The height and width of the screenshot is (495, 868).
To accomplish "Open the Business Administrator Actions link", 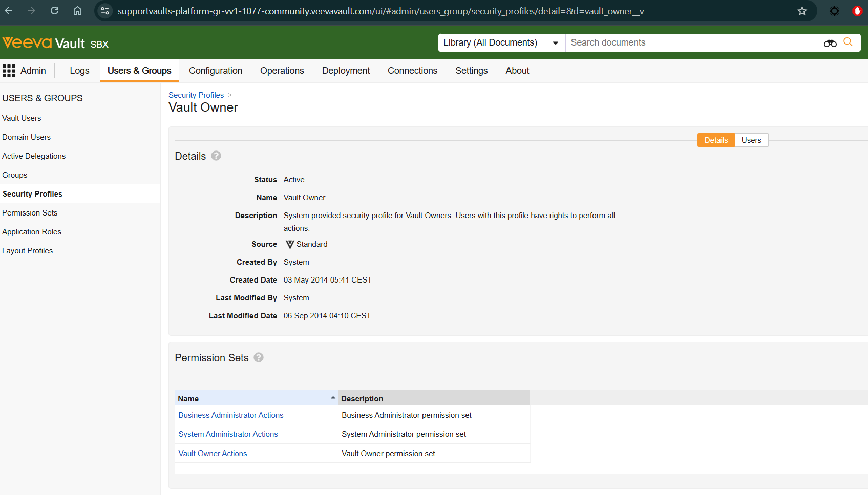I will coord(230,415).
